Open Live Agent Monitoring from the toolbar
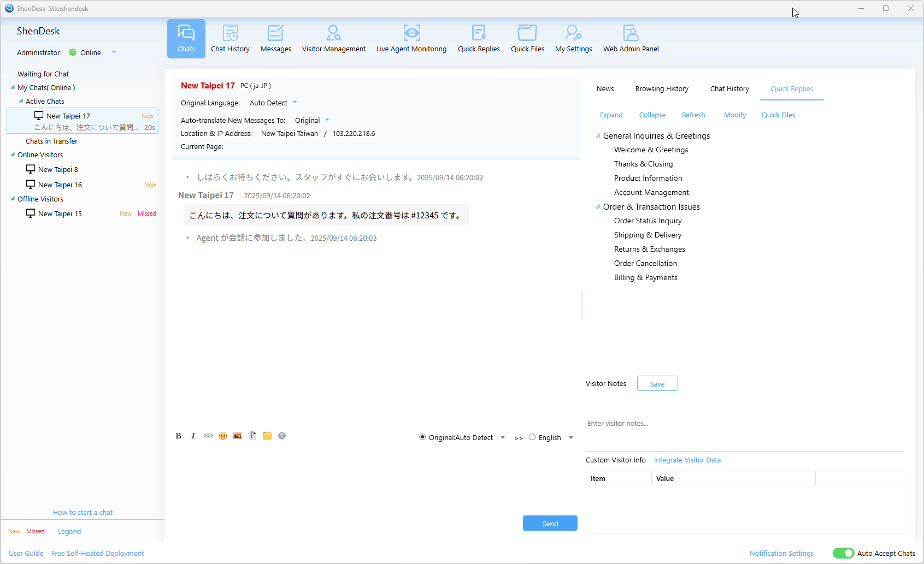The width and height of the screenshot is (924, 564). click(x=411, y=39)
